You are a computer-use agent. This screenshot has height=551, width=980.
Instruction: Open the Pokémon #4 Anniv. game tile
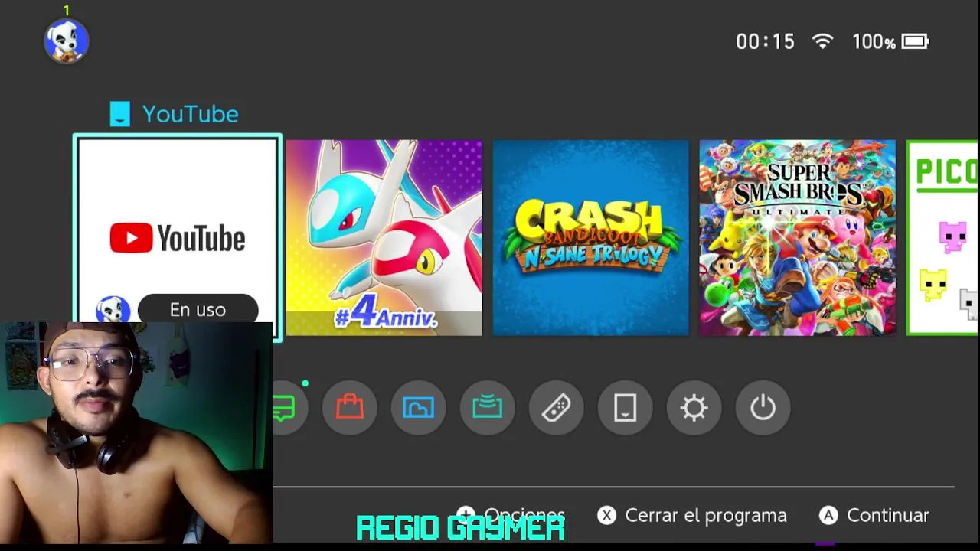pyautogui.click(x=384, y=237)
